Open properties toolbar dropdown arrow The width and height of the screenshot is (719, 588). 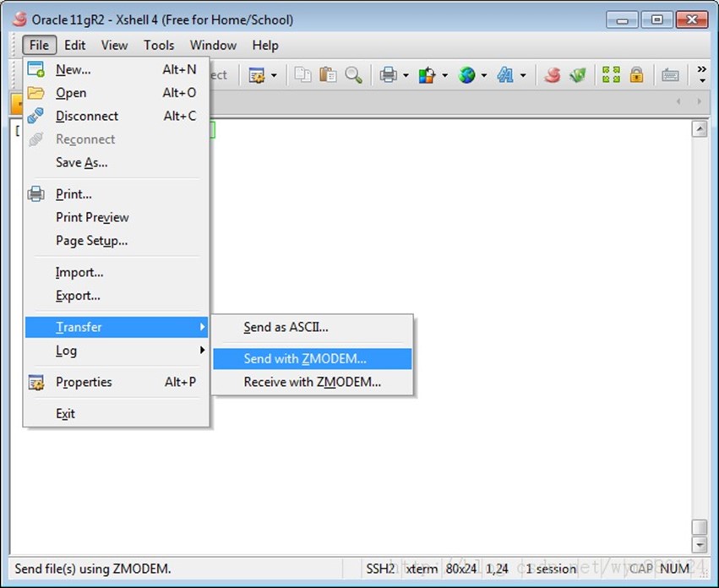tap(274, 75)
